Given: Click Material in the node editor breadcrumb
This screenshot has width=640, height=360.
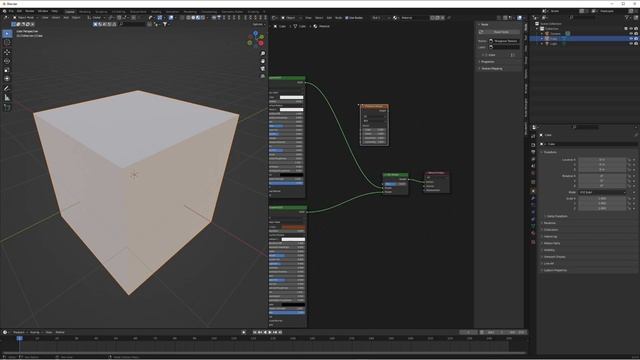Looking at the screenshot, I should pos(324,26).
